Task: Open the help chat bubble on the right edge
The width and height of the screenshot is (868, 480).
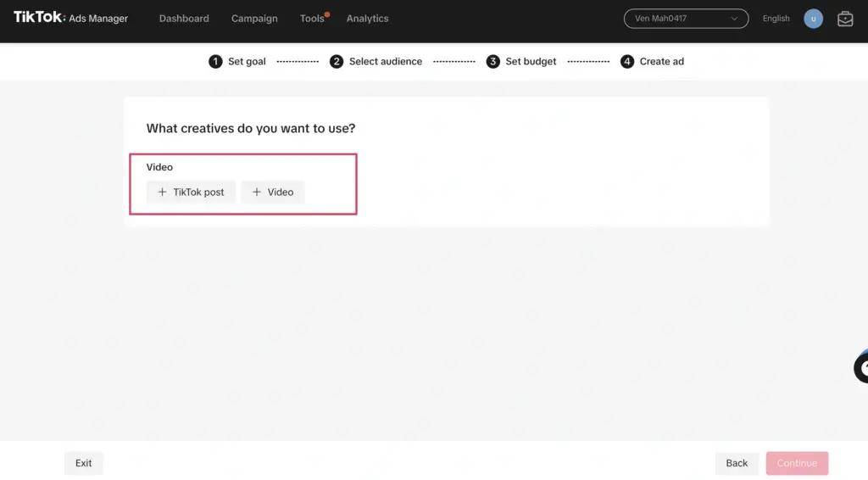Action: (860, 367)
